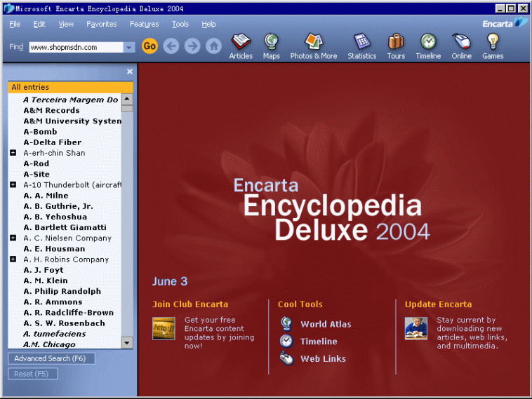
Task: Click the Advanced Search (F6) button
Action: click(x=51, y=358)
